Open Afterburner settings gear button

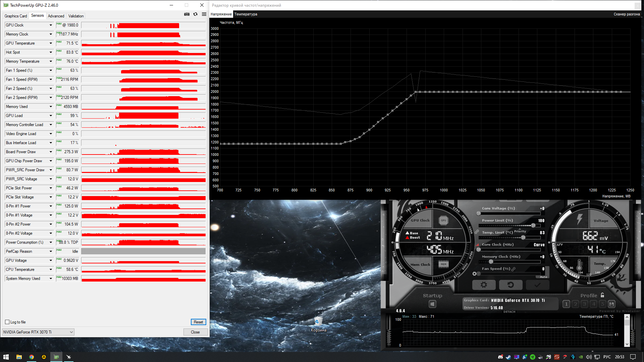pos(484,285)
